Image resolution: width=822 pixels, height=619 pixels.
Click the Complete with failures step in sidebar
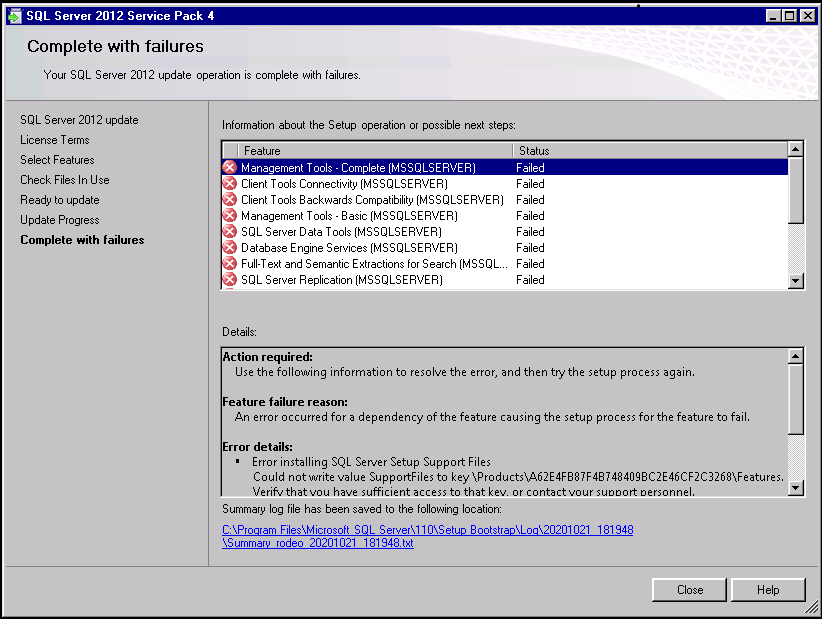(x=82, y=240)
